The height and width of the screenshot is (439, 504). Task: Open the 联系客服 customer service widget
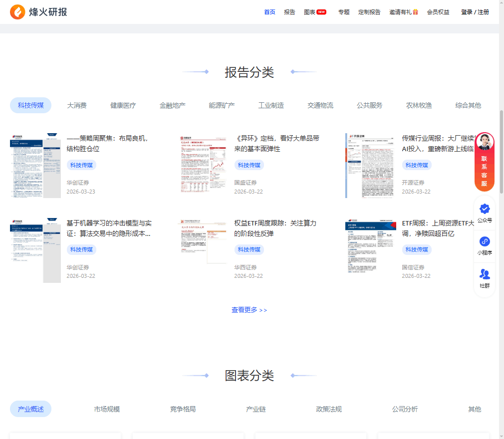[x=484, y=165]
